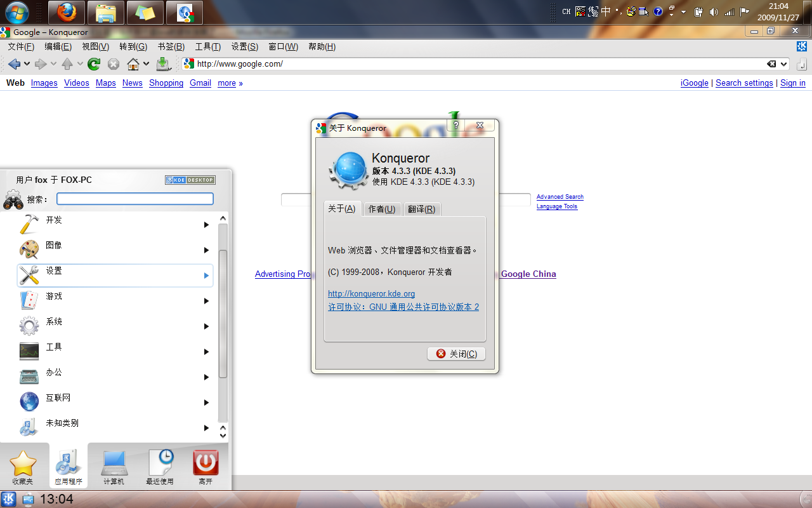Toggle the punctuation mode in language bar

pyautogui.click(x=619, y=11)
